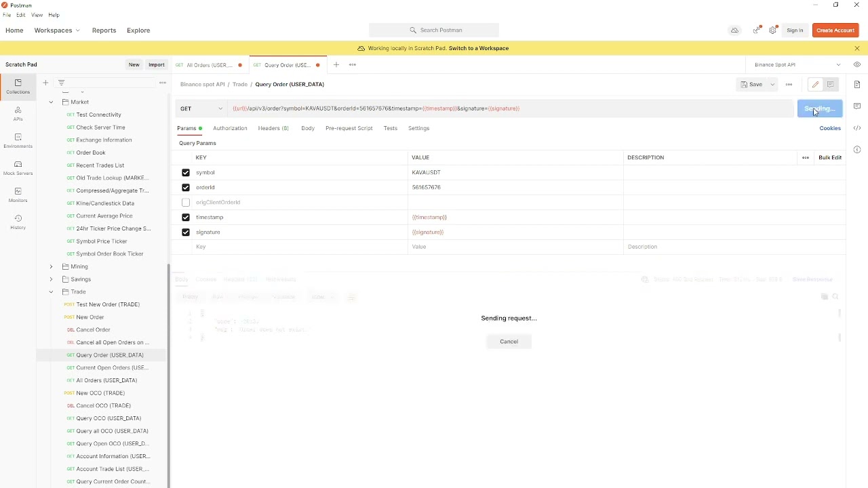Screen dimensions: 868x488
Task: Expand the Savings folder
Action: (51, 279)
